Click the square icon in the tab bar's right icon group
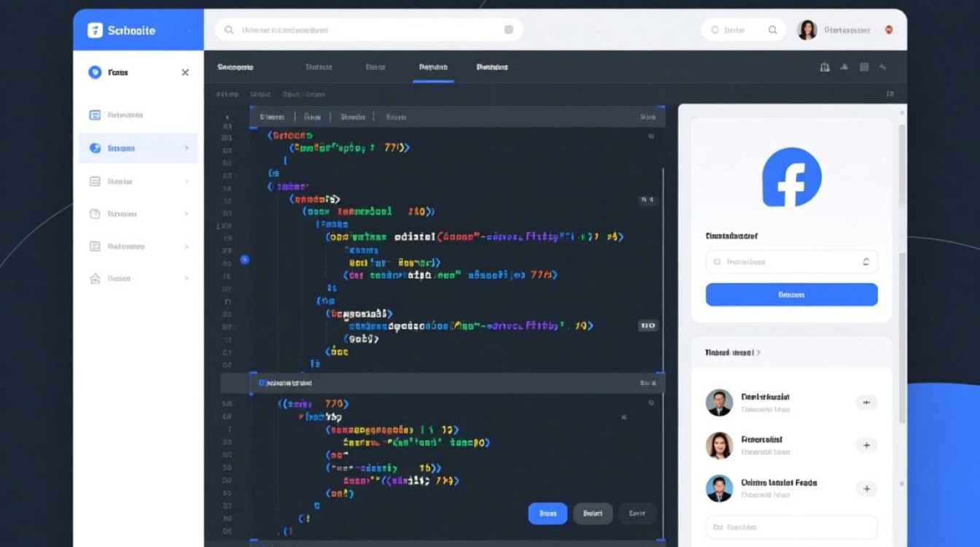The height and width of the screenshot is (547, 980). point(864,67)
